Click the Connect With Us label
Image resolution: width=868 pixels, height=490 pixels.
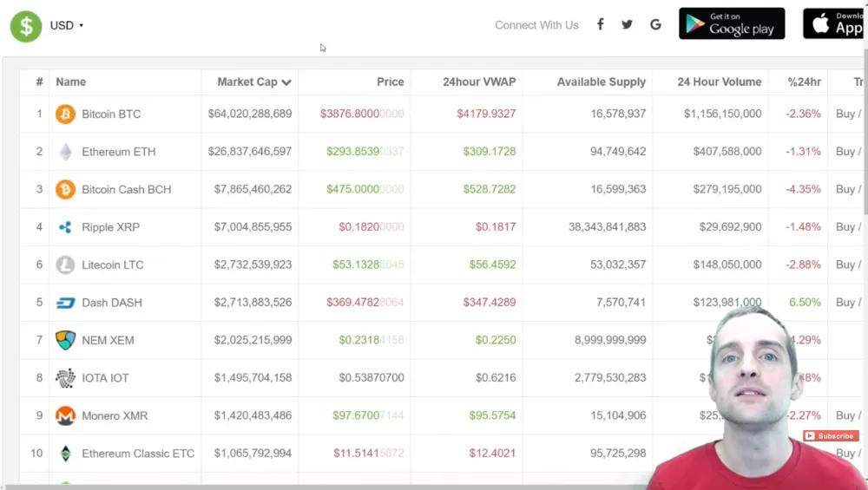[x=536, y=25]
